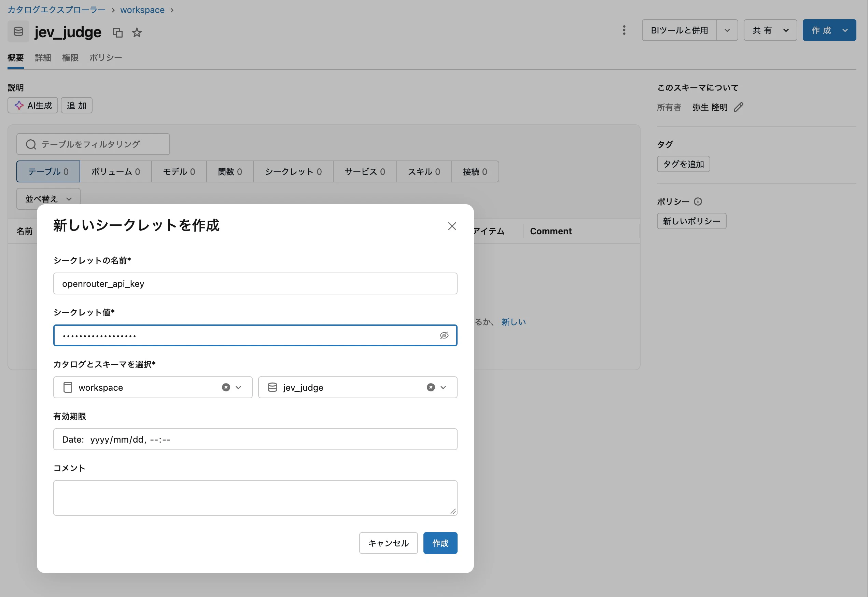Select the スキル 0 tab
Image resolution: width=868 pixels, height=597 pixels.
pos(424,172)
